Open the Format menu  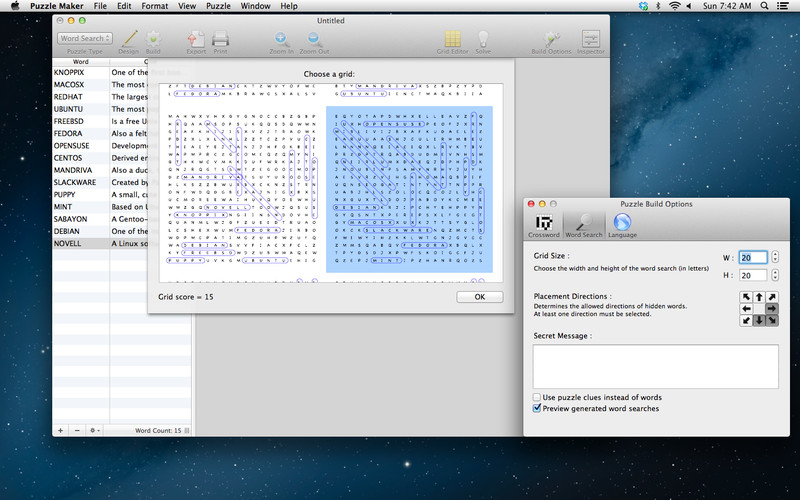point(155,6)
